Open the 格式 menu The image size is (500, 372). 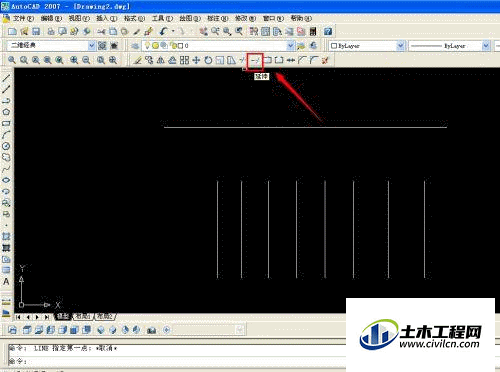pyautogui.click(x=134, y=18)
